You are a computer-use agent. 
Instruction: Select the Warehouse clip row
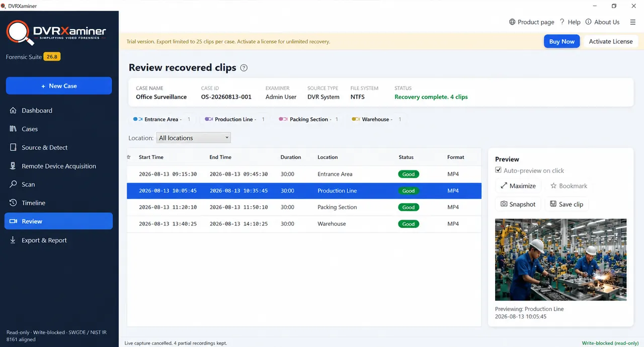tap(304, 224)
